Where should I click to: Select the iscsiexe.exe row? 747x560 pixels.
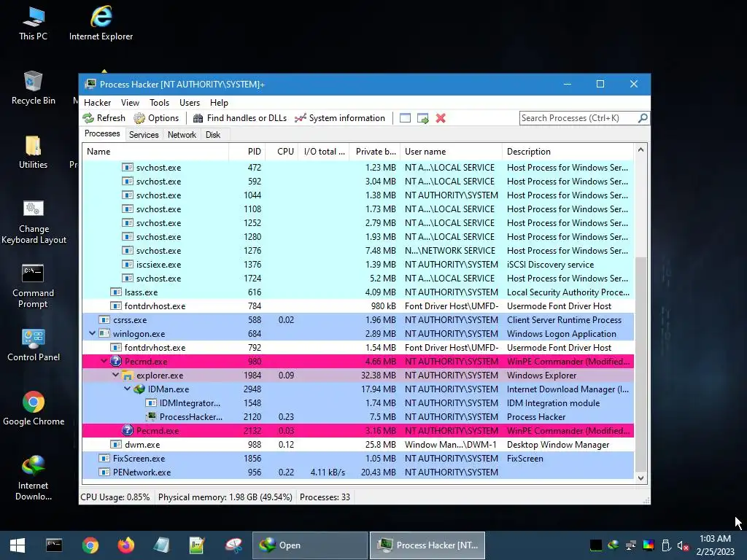click(x=358, y=264)
